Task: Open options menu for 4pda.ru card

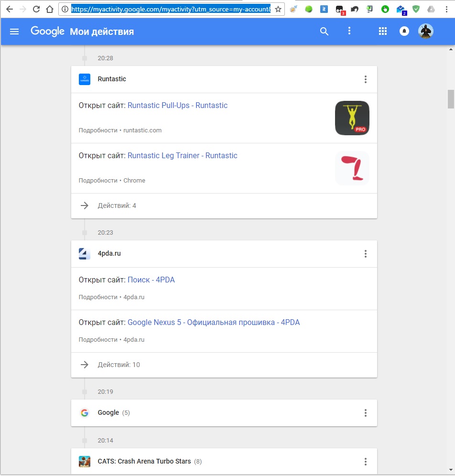Action: click(x=366, y=254)
